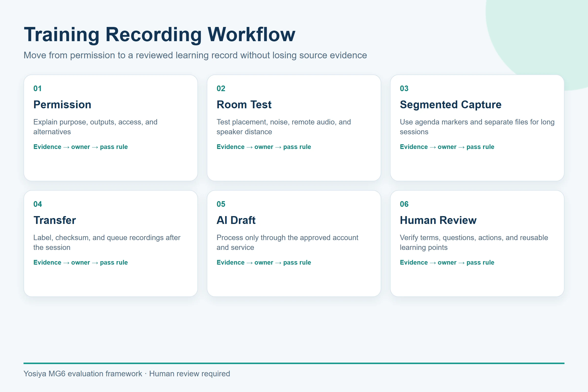The width and height of the screenshot is (588, 392).
Task: Select the Transfer heading
Action: coord(54,220)
